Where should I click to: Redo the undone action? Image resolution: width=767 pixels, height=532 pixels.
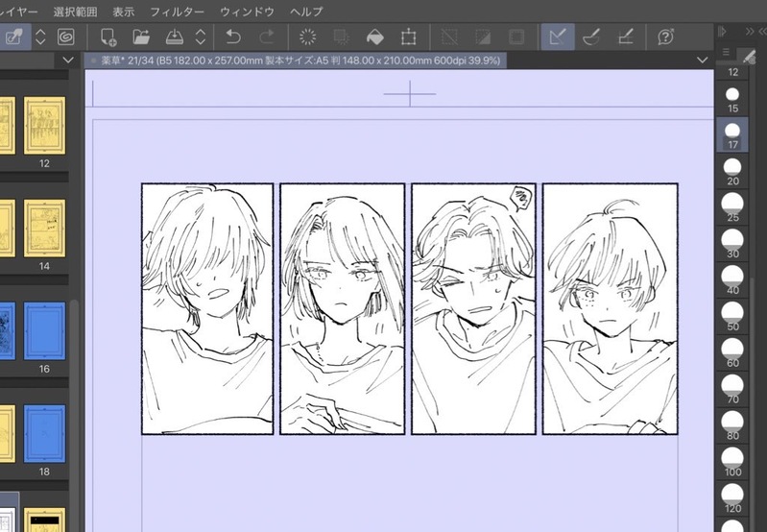click(267, 36)
